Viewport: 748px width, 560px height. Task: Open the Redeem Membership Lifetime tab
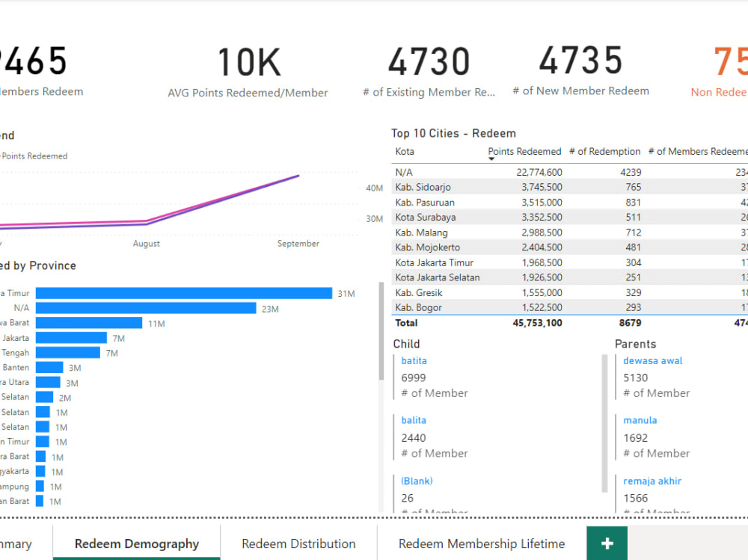point(482,544)
